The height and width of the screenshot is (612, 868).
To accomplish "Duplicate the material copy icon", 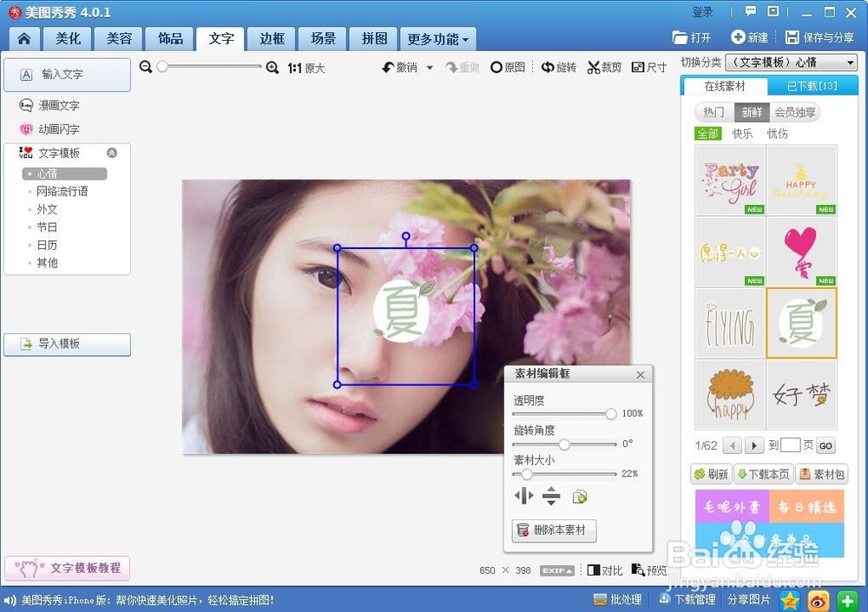I will coord(580,497).
